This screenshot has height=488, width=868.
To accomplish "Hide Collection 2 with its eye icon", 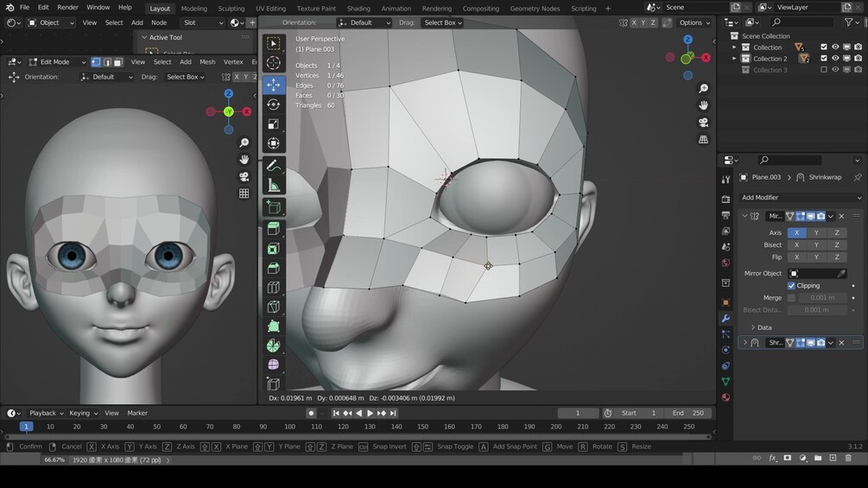I will click(x=834, y=59).
